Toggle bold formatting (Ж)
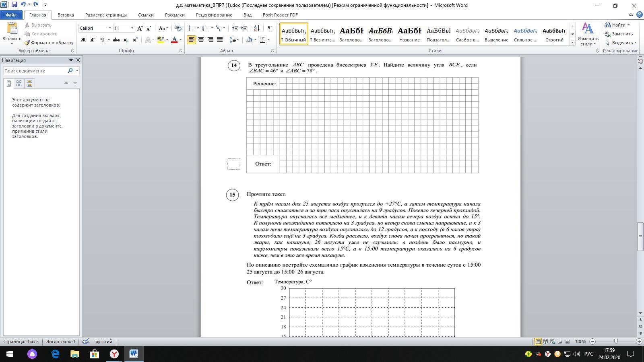Viewport: 644px width, 362px height. click(83, 40)
